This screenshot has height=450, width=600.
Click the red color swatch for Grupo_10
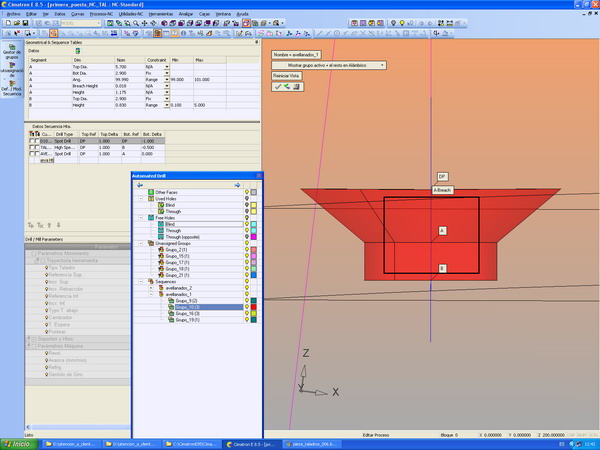pyautogui.click(x=256, y=307)
